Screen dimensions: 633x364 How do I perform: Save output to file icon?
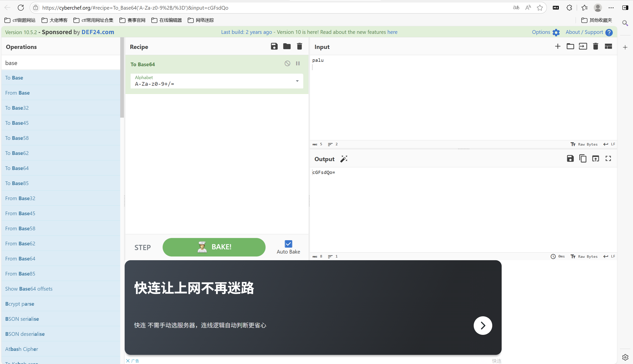click(x=570, y=158)
